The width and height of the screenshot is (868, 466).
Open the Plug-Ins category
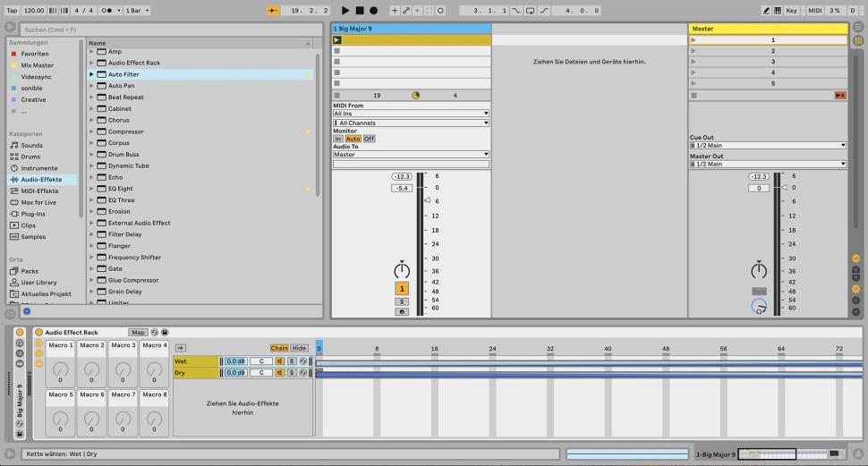pos(32,214)
